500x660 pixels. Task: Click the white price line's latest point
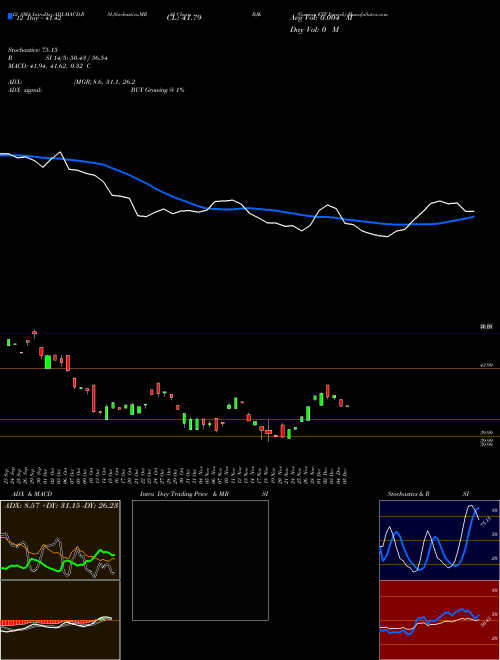474,211
